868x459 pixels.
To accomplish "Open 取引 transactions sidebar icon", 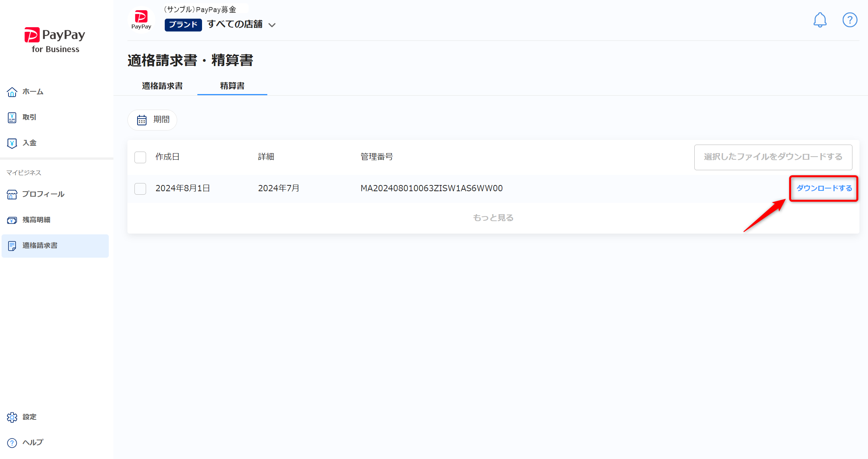I will pyautogui.click(x=12, y=117).
